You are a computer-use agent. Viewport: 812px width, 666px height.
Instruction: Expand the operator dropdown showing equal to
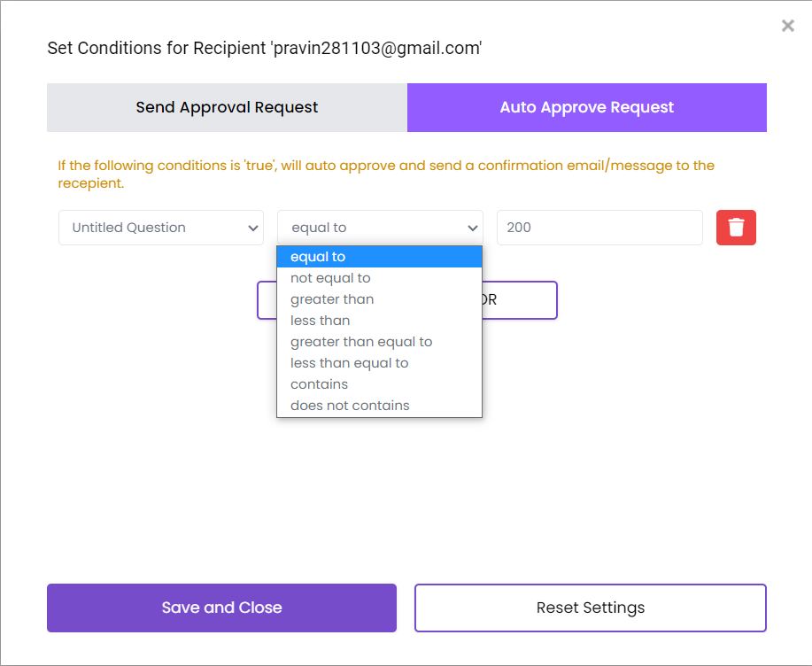pyautogui.click(x=379, y=228)
